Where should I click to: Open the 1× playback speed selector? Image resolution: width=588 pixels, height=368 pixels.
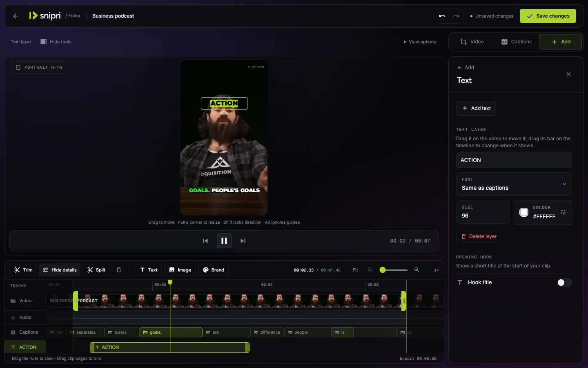click(x=437, y=270)
